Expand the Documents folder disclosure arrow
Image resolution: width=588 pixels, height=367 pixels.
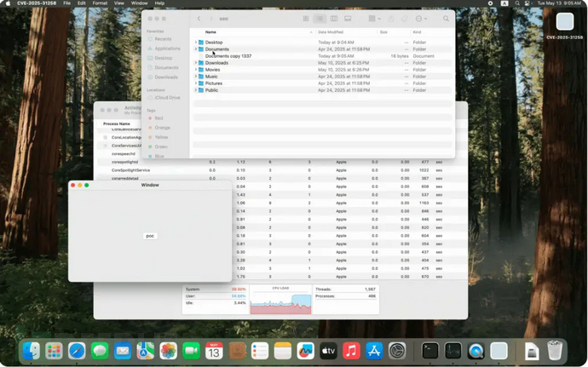pos(196,49)
